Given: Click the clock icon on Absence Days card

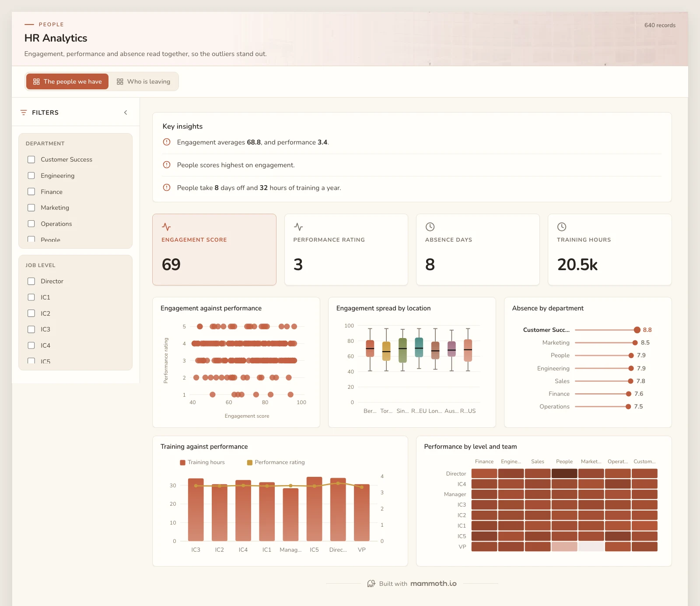Looking at the screenshot, I should coord(430,227).
